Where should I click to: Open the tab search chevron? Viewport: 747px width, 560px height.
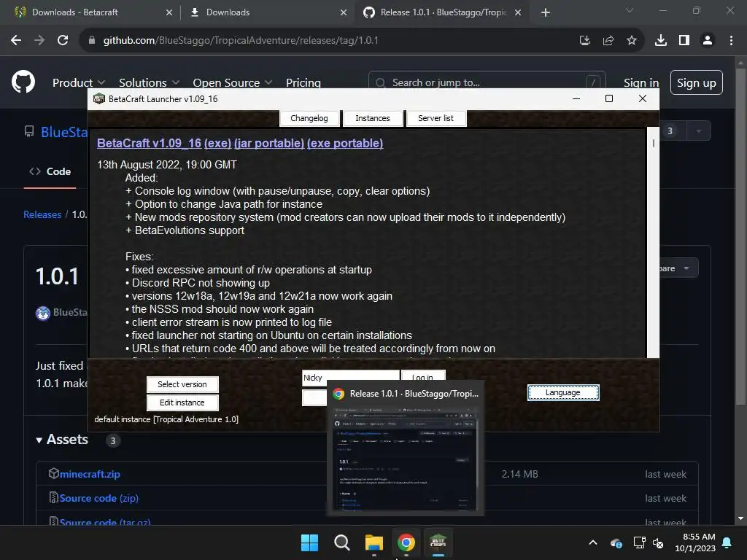(630, 10)
